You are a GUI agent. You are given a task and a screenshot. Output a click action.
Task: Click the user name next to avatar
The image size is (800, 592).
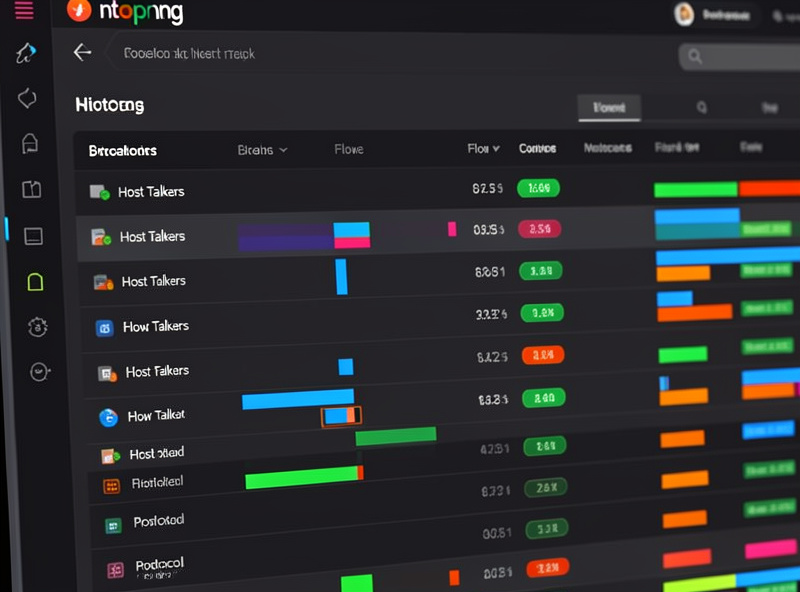click(x=726, y=15)
